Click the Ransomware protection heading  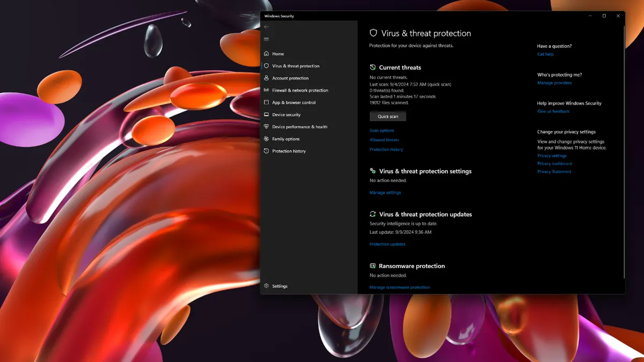(412, 266)
